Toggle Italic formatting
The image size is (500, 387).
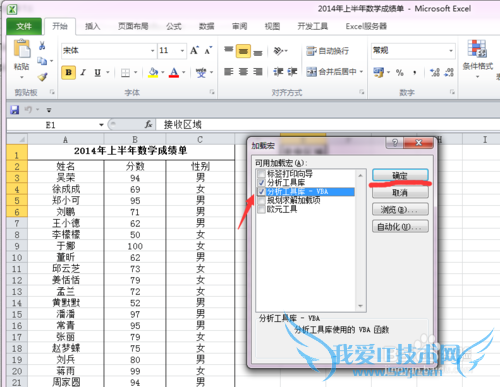pyautogui.click(x=83, y=72)
